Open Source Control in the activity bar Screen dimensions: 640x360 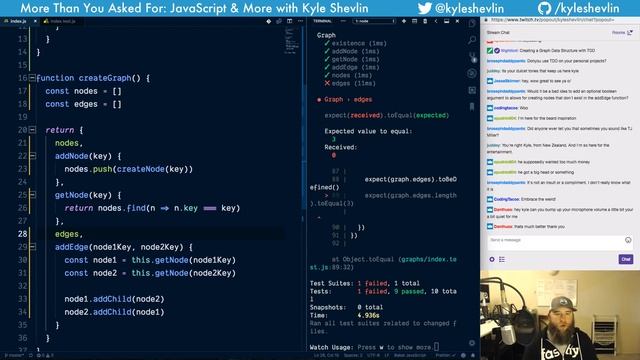click(472, 56)
